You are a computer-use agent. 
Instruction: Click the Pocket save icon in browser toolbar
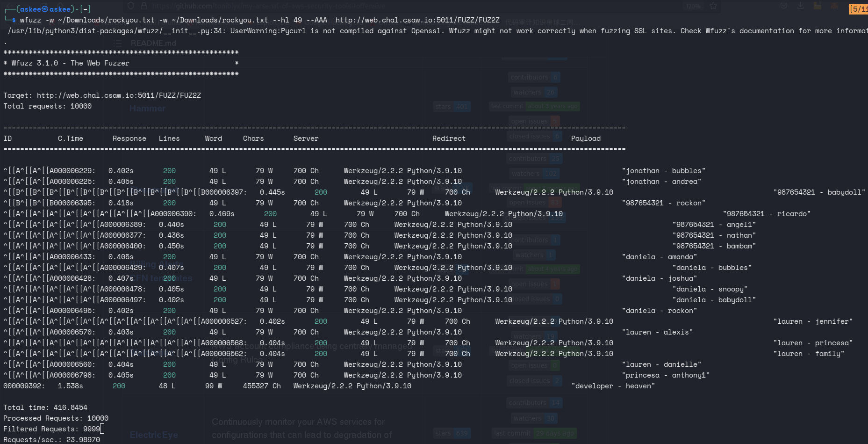pyautogui.click(x=784, y=6)
